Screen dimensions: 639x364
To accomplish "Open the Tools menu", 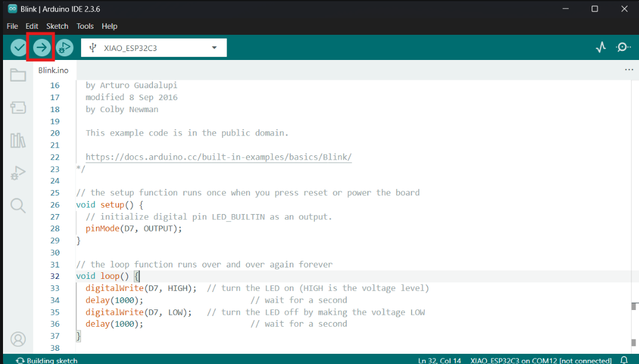I will [85, 26].
